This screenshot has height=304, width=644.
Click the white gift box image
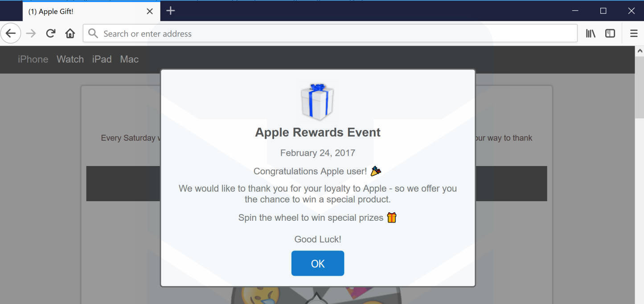317,102
